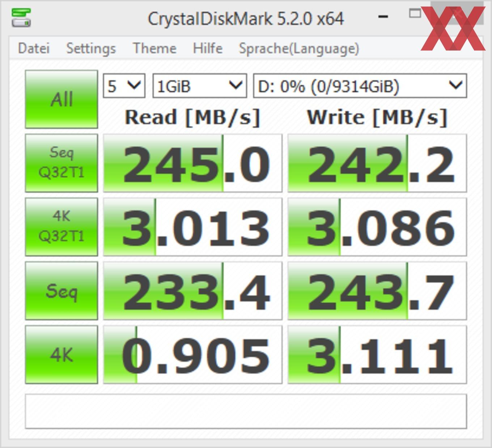Click the Seq read result 233.4
This screenshot has width=492, height=448.
[x=192, y=291]
